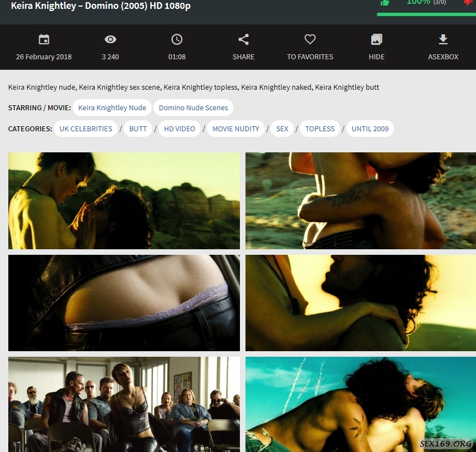Click the ASEXBOX download icon
Screen dimensions: 476x452
click(x=443, y=40)
